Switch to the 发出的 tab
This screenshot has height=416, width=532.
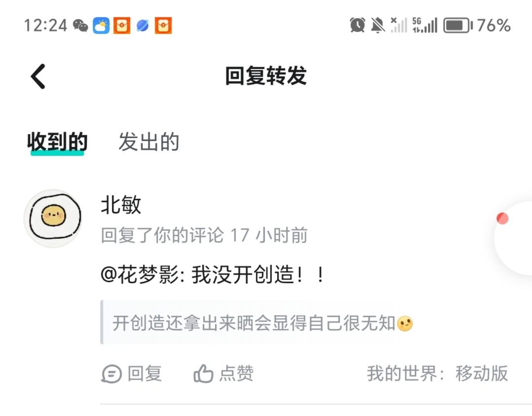[x=149, y=142]
